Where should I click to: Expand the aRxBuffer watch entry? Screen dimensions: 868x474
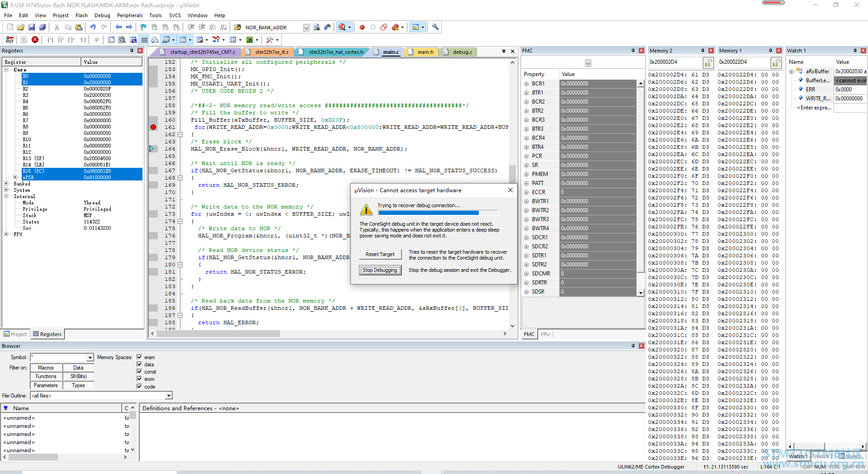792,71
